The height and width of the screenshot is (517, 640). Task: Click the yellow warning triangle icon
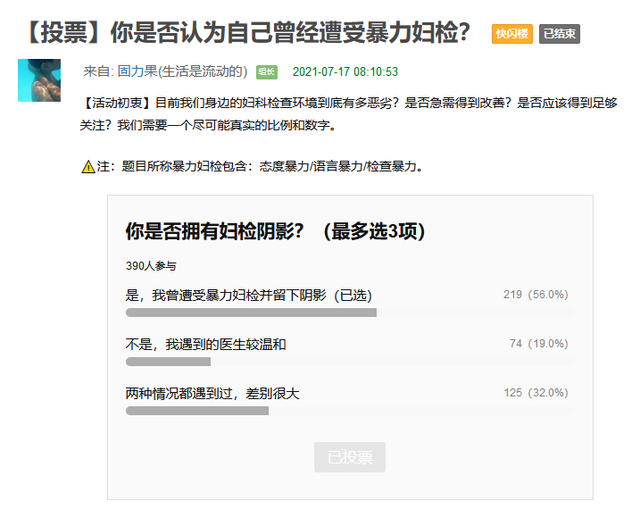click(x=88, y=166)
